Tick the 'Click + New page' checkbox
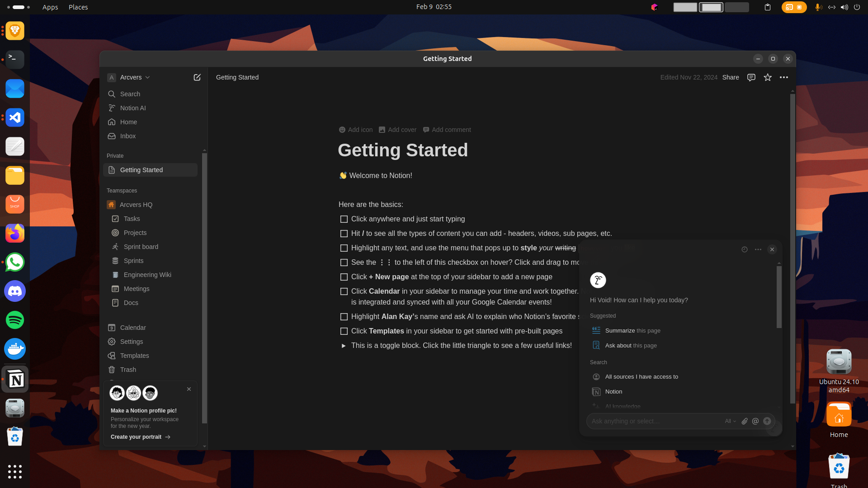Screen dimensions: 868x488 coord(344,277)
